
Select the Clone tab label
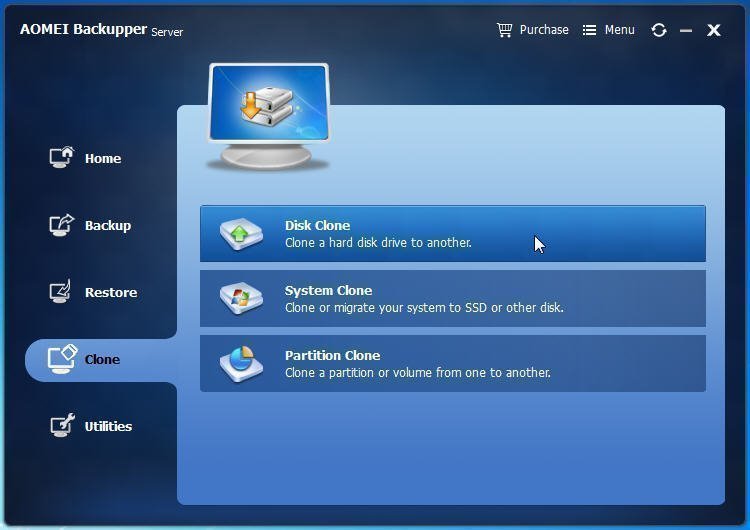pos(102,359)
